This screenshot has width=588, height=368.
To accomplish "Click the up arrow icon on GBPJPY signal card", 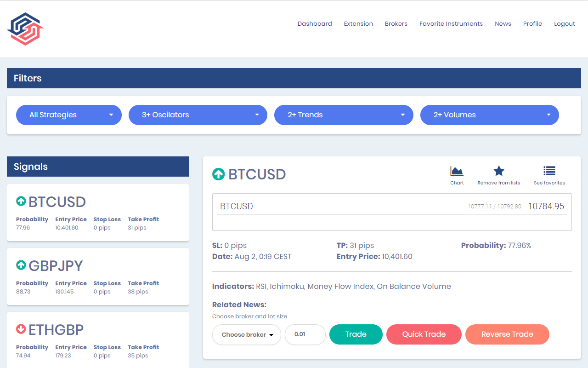I will [x=21, y=265].
